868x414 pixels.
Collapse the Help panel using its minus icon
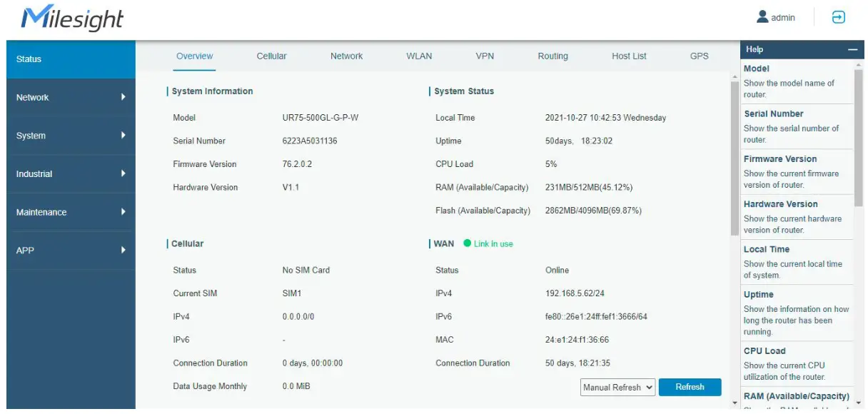click(x=852, y=49)
